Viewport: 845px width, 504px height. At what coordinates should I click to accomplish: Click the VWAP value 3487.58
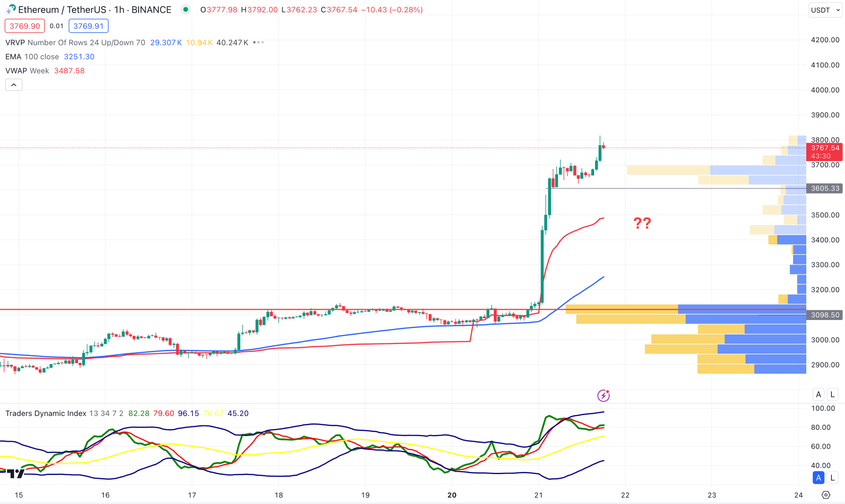(69, 70)
